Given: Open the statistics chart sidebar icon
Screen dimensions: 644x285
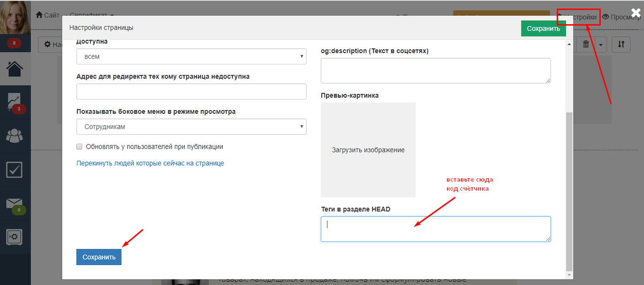Looking at the screenshot, I should click(15, 103).
